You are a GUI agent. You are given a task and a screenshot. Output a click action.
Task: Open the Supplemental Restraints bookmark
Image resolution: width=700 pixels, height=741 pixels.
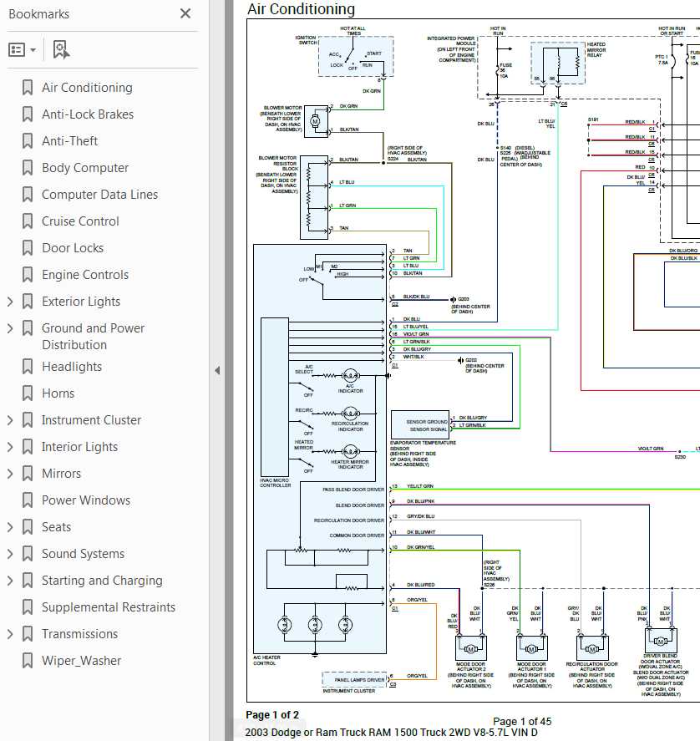pyautogui.click(x=109, y=607)
